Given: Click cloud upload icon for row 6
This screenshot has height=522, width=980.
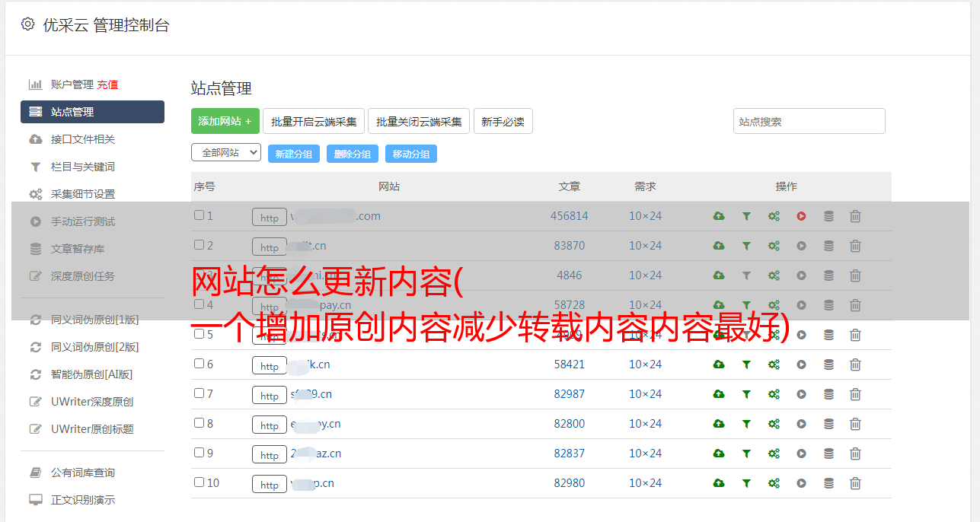Looking at the screenshot, I should (719, 364).
